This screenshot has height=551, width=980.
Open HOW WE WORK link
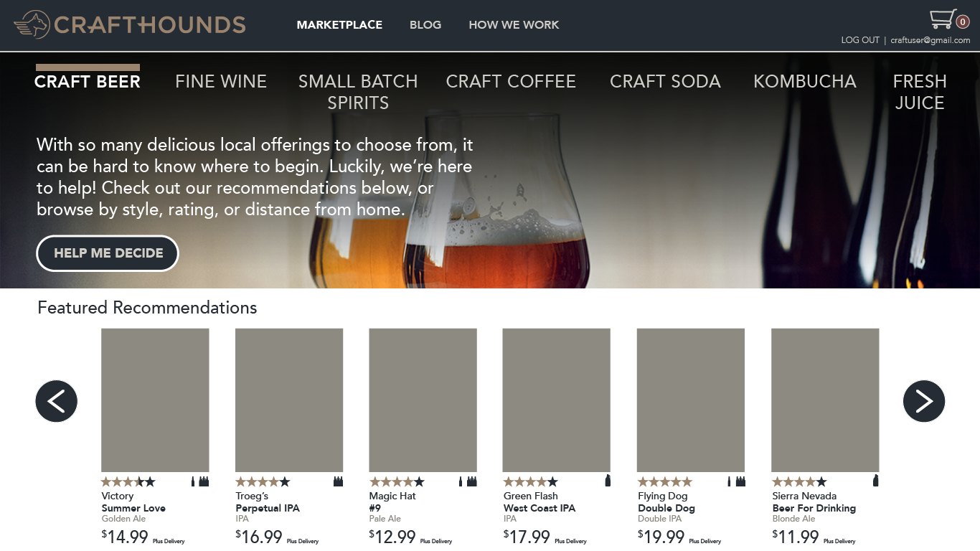point(514,24)
